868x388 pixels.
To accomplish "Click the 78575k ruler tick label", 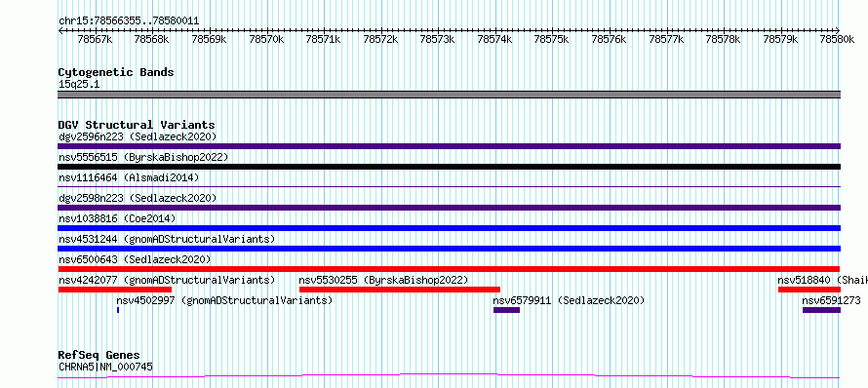I will click(551, 39).
